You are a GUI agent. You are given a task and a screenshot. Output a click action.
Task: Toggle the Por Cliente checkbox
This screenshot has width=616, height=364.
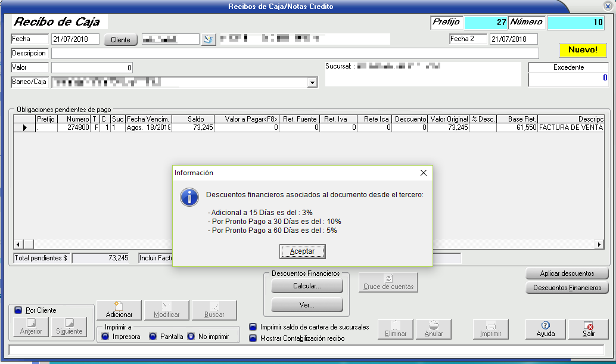coord(18,310)
